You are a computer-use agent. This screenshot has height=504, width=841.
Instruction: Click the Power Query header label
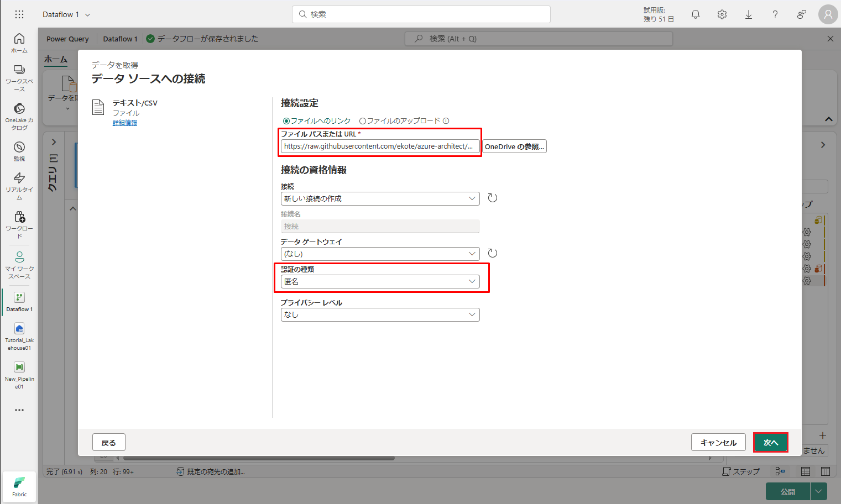(x=67, y=39)
